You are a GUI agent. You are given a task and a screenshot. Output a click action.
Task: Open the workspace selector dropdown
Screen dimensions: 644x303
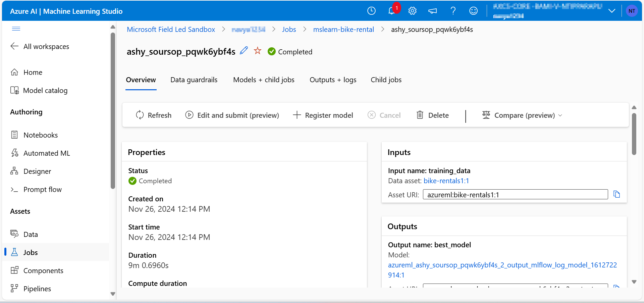(x=612, y=10)
